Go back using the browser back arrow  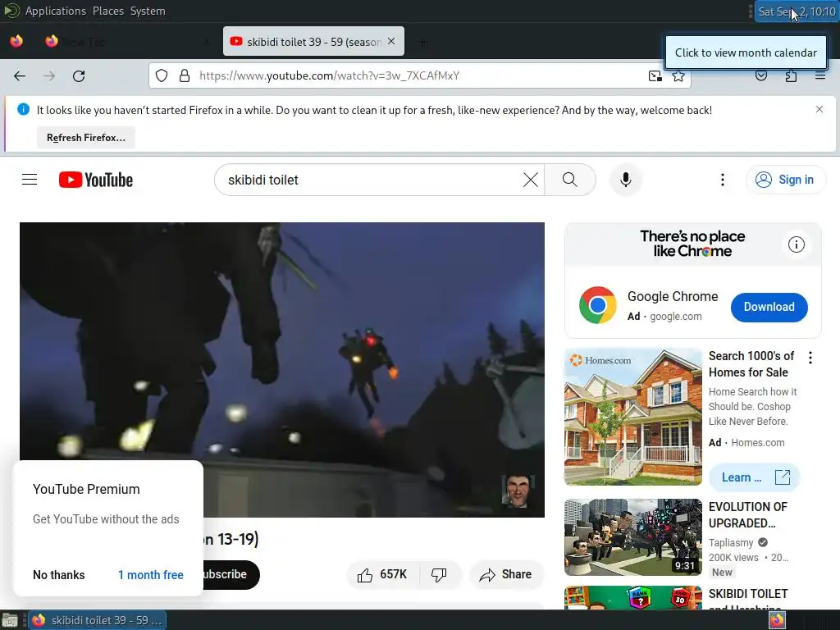click(x=20, y=76)
